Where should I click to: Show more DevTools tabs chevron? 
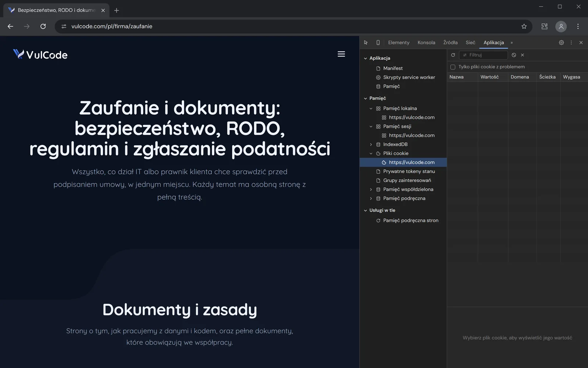click(512, 43)
